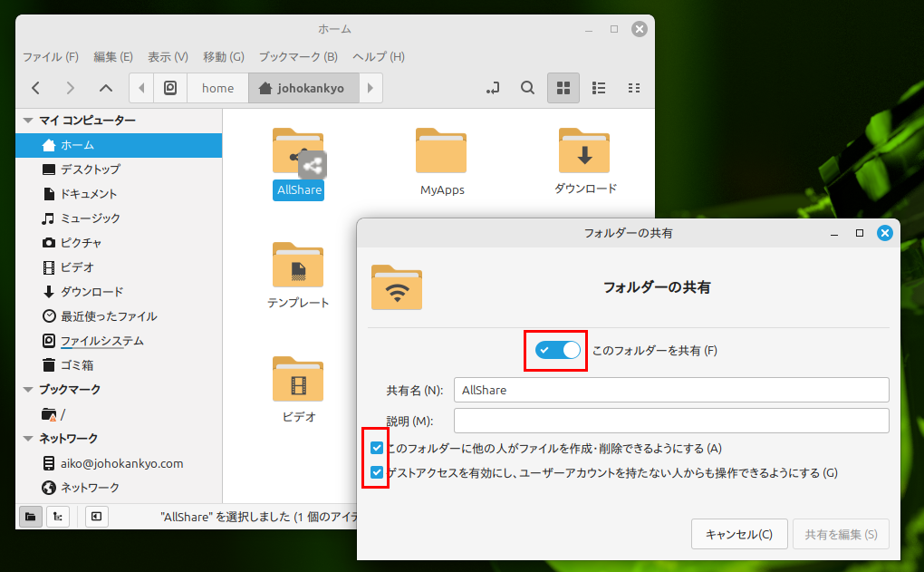Uncheck the guest access checkbox
The width and height of the screenshot is (924, 572).
(377, 472)
